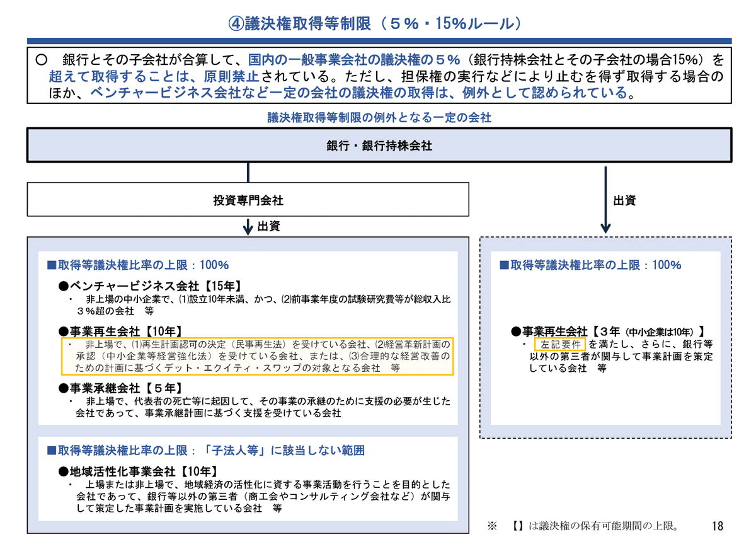Select the right 出資 arrow label
Screen dimensions: 756x549
pos(626,199)
